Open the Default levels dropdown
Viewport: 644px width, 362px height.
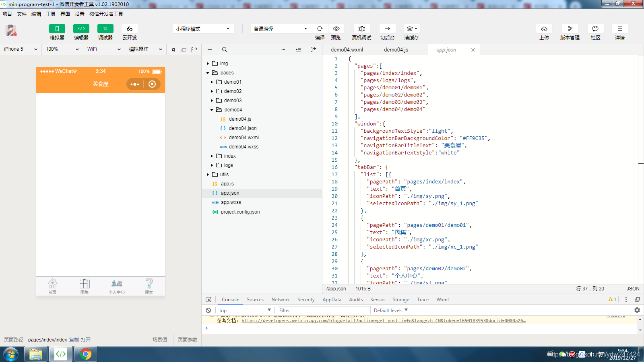tap(391, 310)
